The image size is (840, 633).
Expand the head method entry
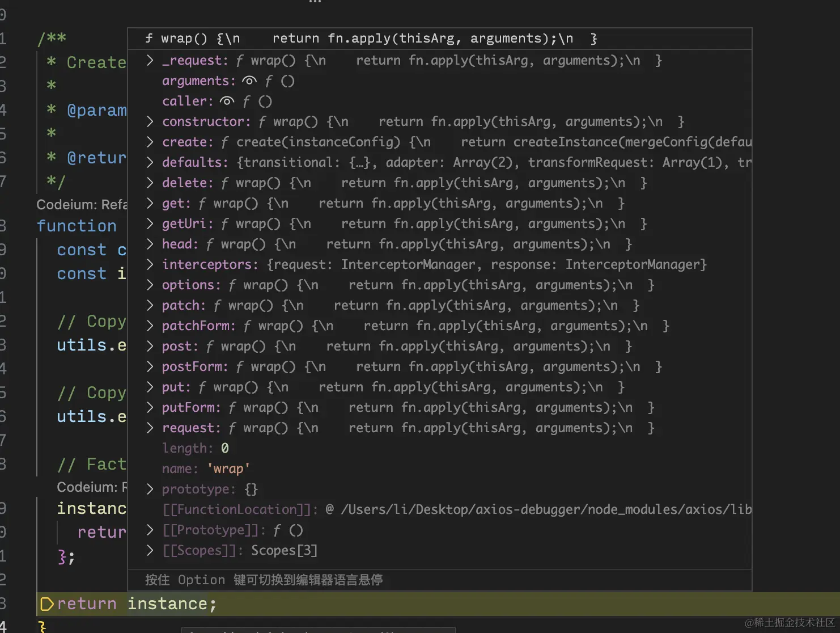(x=150, y=244)
